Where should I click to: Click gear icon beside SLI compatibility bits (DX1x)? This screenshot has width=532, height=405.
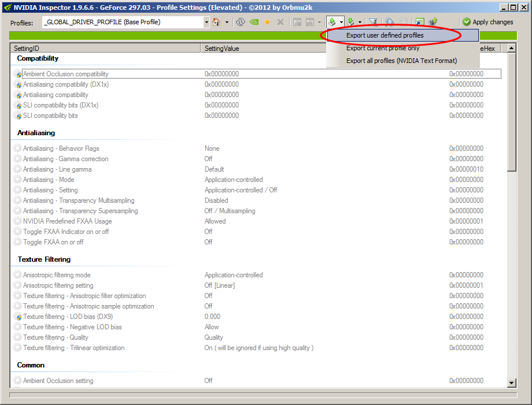pyautogui.click(x=18, y=105)
